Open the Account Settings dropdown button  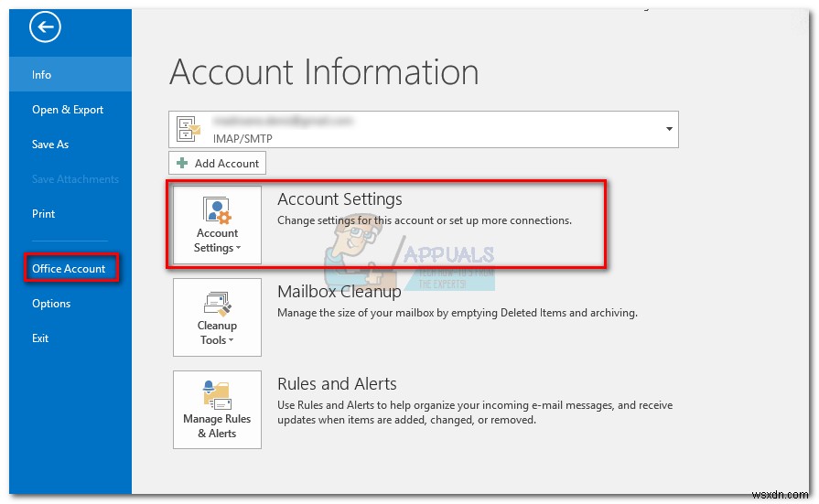tap(217, 225)
